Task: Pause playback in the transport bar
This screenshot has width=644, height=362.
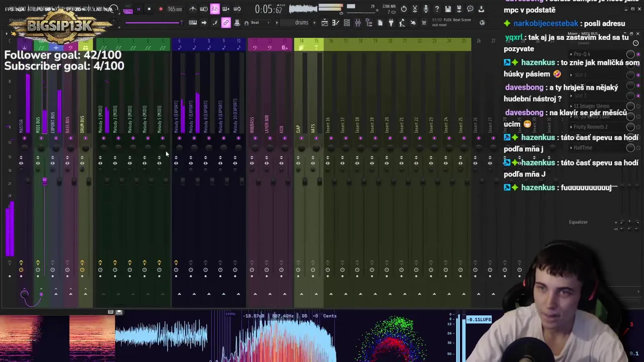Action: [x=138, y=9]
